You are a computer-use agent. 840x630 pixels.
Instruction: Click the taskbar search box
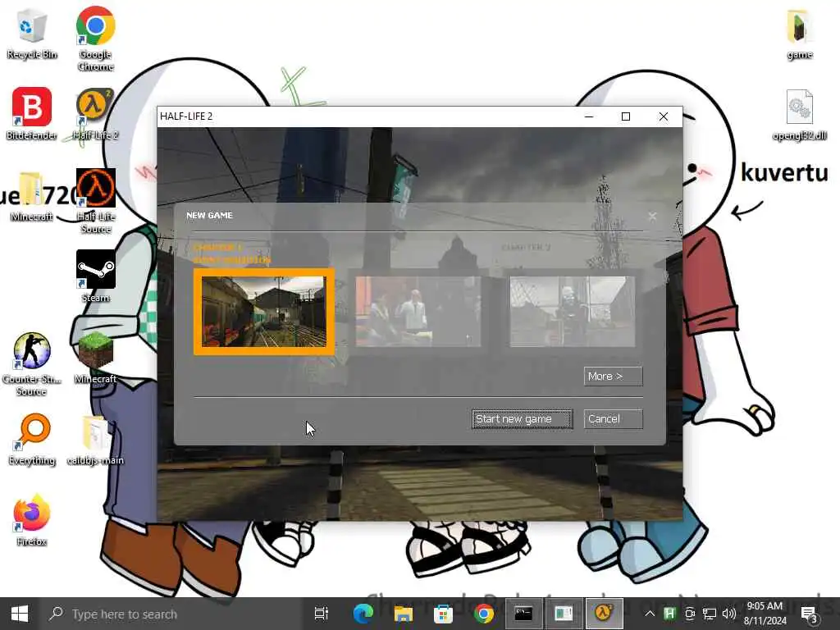coord(172,614)
